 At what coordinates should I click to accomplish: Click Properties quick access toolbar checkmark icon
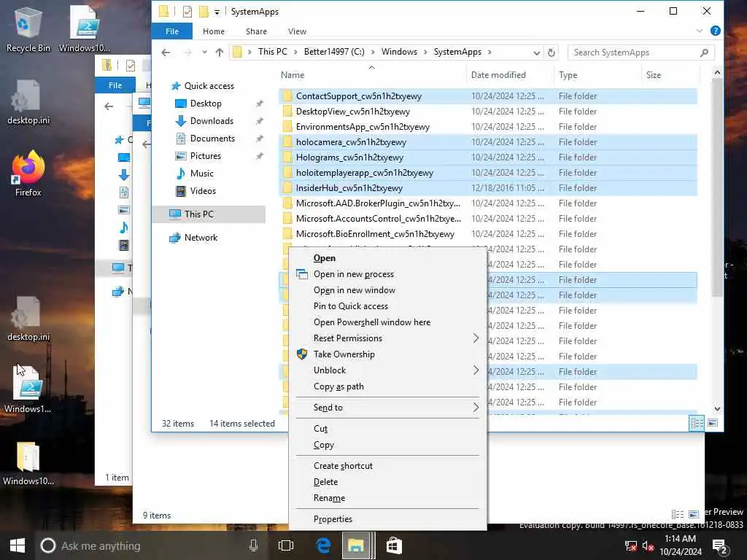point(187,12)
